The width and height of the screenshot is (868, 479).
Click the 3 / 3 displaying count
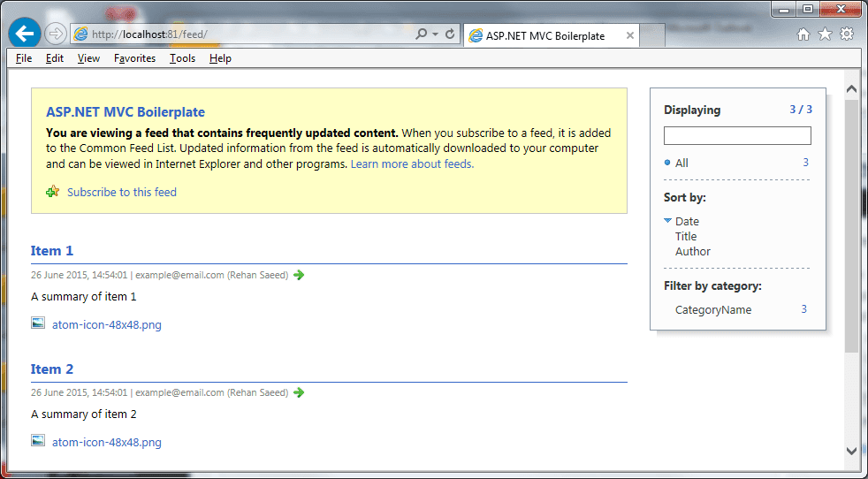801,110
